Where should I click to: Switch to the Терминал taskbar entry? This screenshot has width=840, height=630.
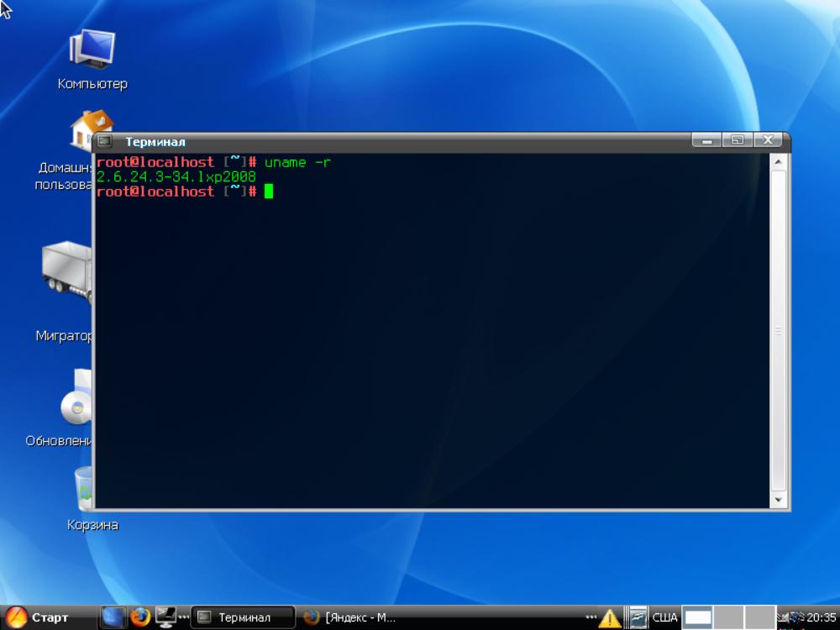tap(244, 617)
